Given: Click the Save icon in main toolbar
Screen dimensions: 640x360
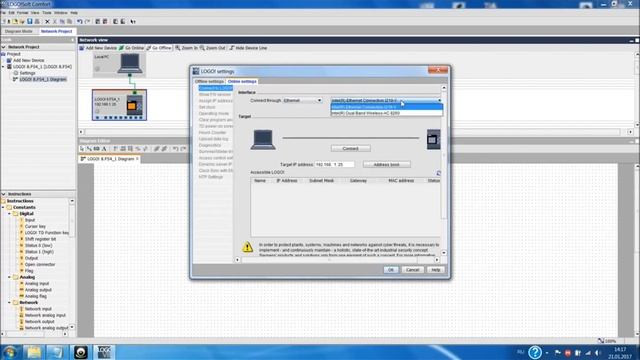Looking at the screenshot, I should coord(29,21).
